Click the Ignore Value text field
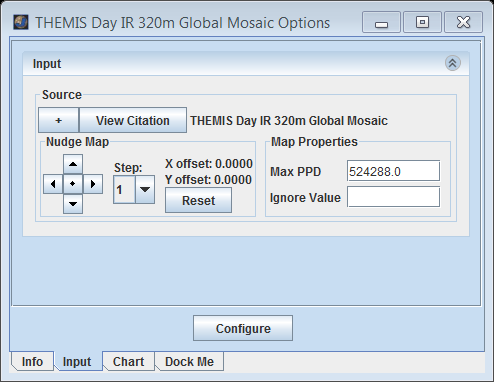Screen dimensions: 494x382 pyautogui.click(x=393, y=197)
